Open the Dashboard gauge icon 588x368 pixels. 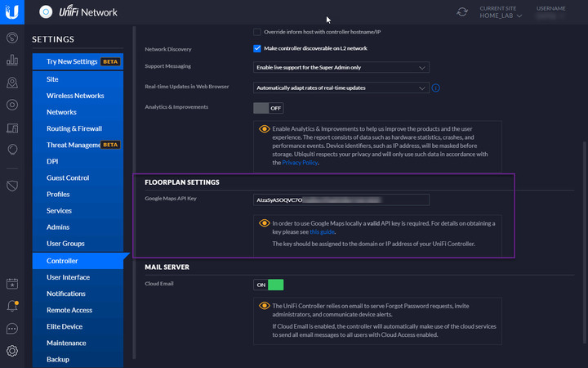[x=12, y=38]
